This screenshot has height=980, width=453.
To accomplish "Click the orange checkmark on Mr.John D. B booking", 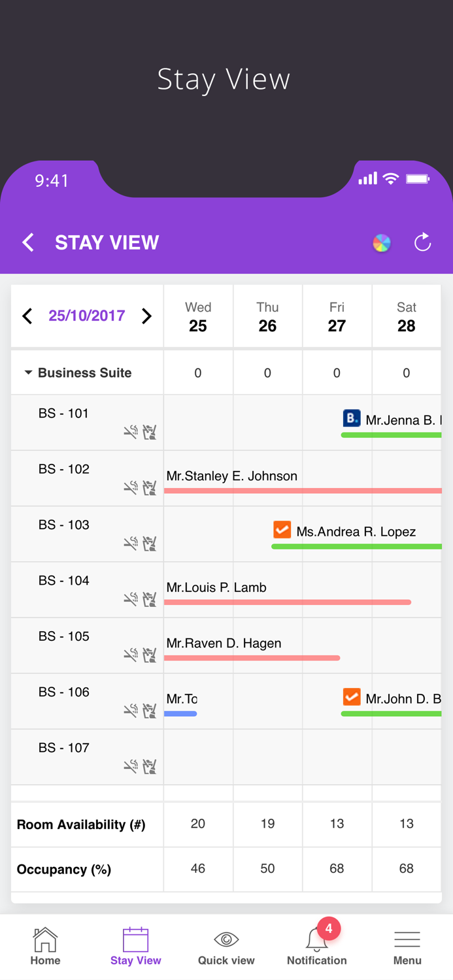I will [x=351, y=696].
